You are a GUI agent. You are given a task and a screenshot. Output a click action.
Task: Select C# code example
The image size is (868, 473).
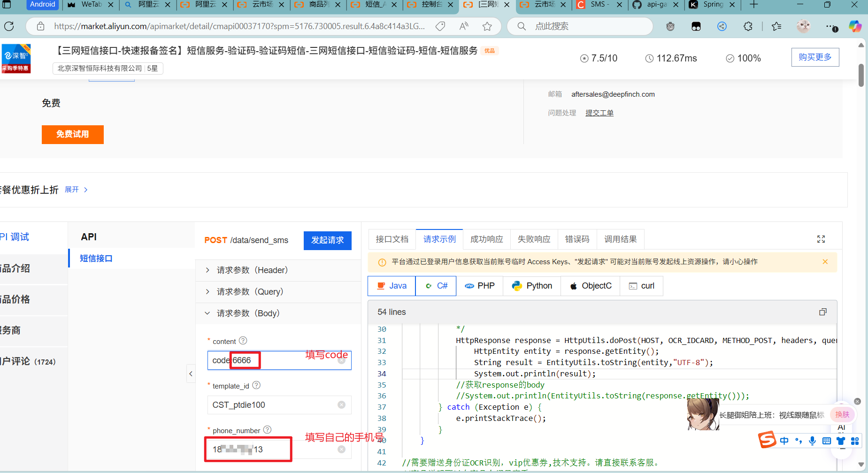click(x=436, y=286)
